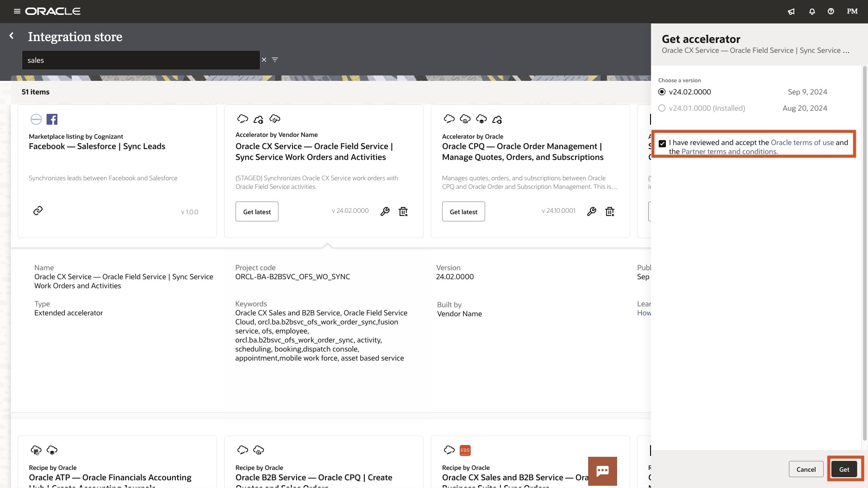Click the announcements megaphone icon

click(x=791, y=12)
